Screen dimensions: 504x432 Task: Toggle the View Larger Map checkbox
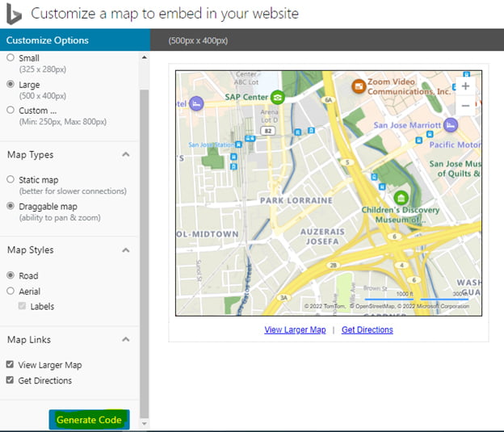click(10, 364)
